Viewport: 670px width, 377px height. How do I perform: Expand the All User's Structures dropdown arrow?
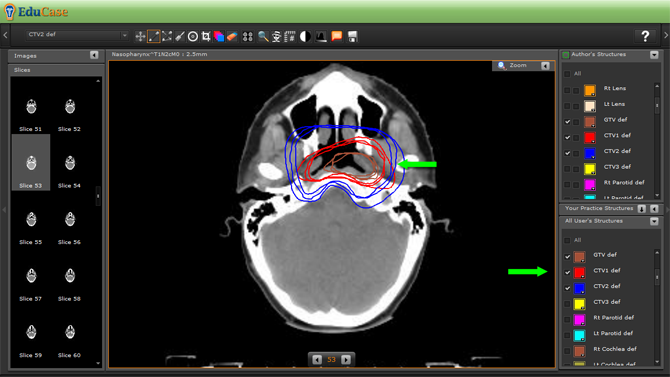coord(654,221)
